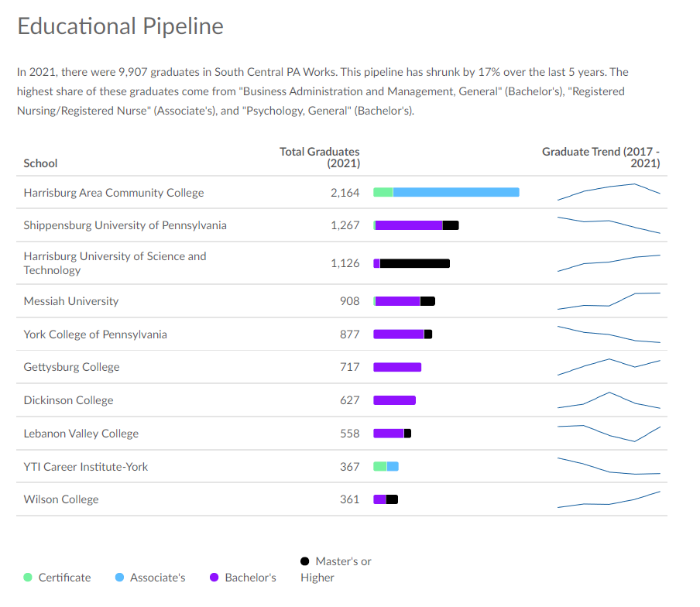Screen dimensions: 700x607
Task: Click the Certificate green bar for YTI Career Institute-York
Action: point(380,466)
